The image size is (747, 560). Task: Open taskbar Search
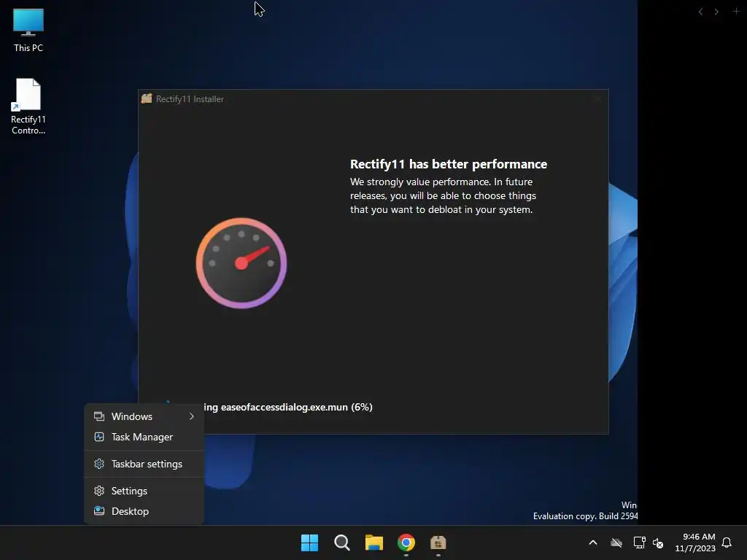[341, 542]
